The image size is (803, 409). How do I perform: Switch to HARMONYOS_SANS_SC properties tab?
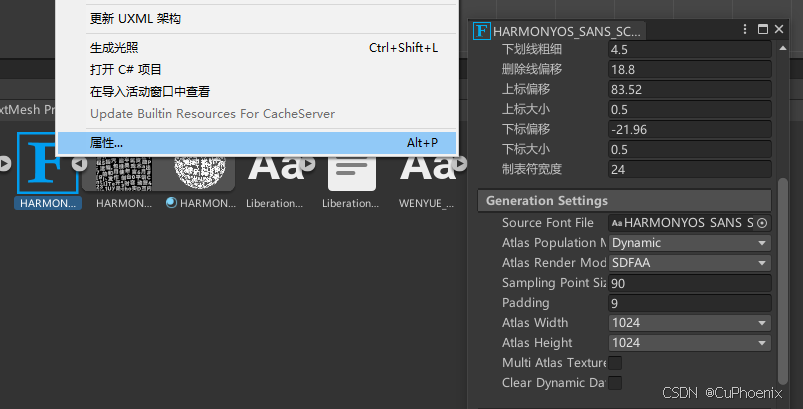pos(558,31)
